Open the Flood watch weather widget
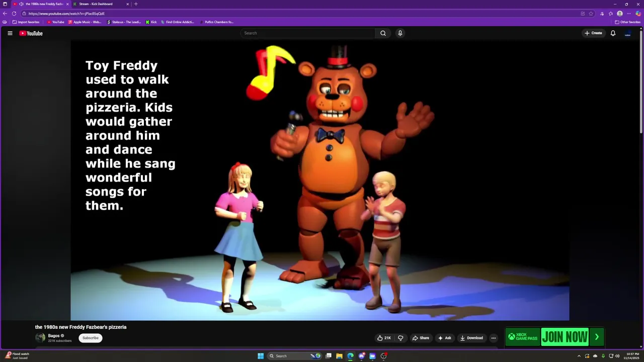This screenshot has width=644, height=362. click(18, 356)
